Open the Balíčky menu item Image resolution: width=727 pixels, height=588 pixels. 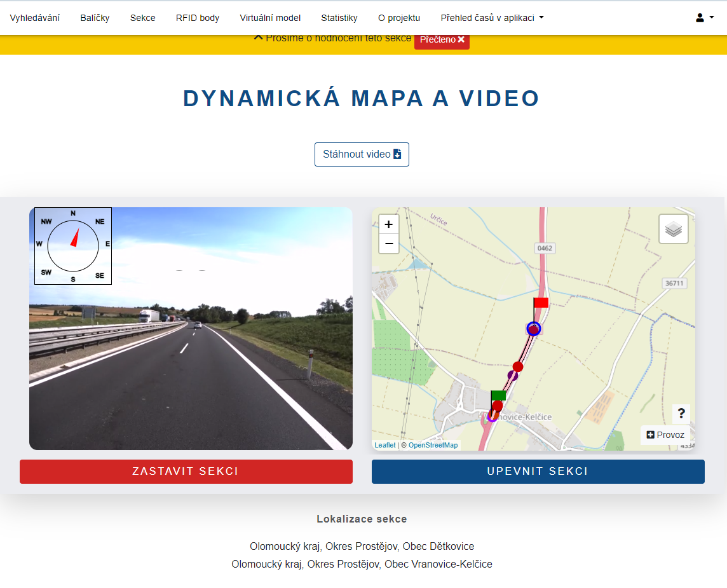coord(95,18)
